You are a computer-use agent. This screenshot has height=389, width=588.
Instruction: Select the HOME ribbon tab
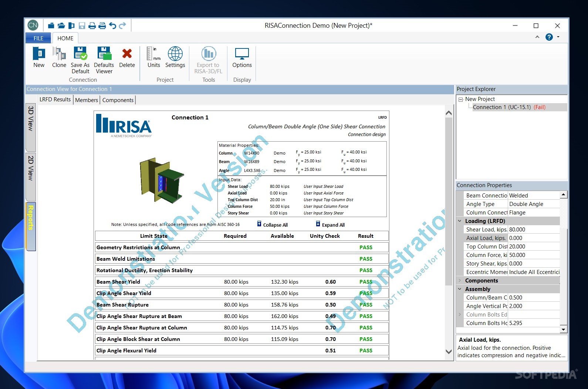coord(65,38)
